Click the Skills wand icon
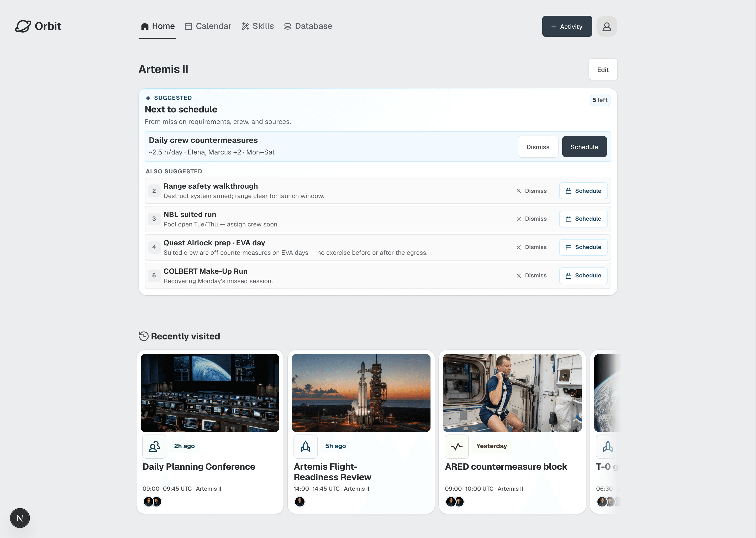 [245, 26]
